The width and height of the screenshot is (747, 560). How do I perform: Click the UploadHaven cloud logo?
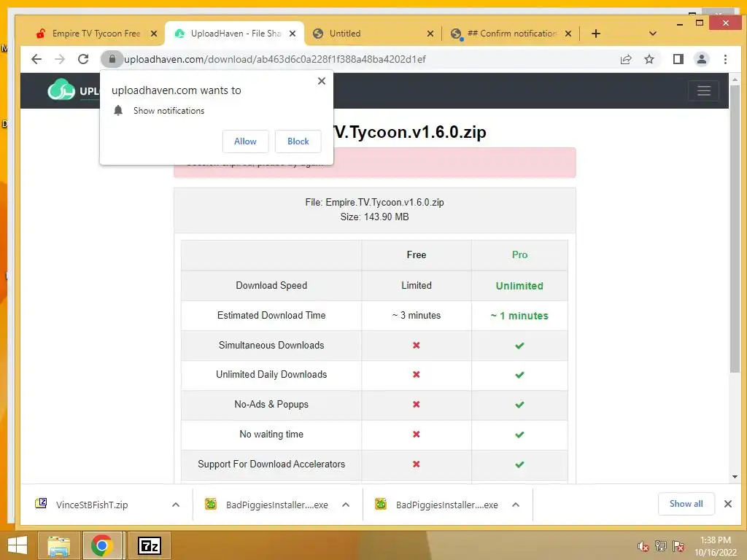point(61,90)
